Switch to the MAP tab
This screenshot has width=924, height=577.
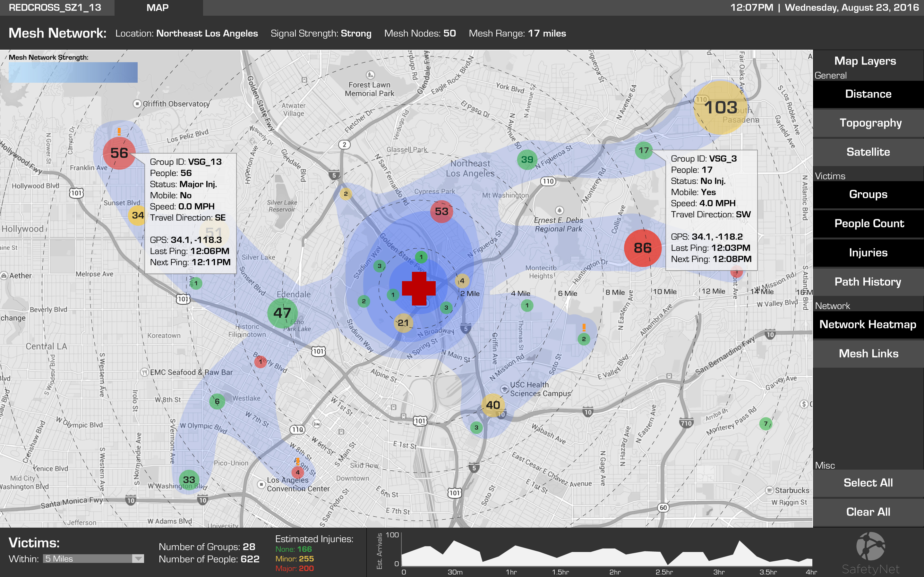158,8
